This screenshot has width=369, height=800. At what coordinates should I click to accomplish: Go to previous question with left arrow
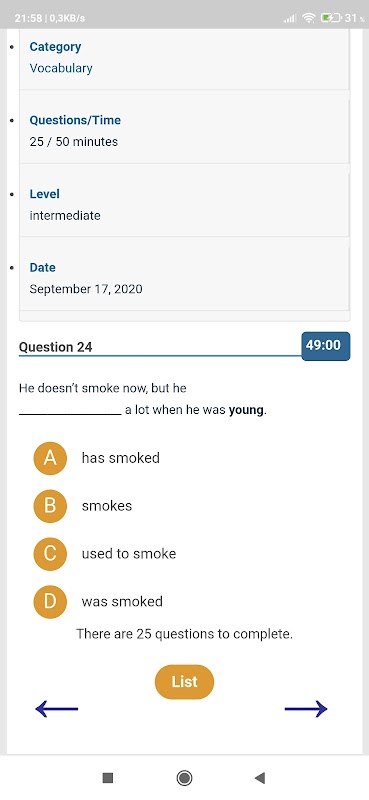click(57, 709)
